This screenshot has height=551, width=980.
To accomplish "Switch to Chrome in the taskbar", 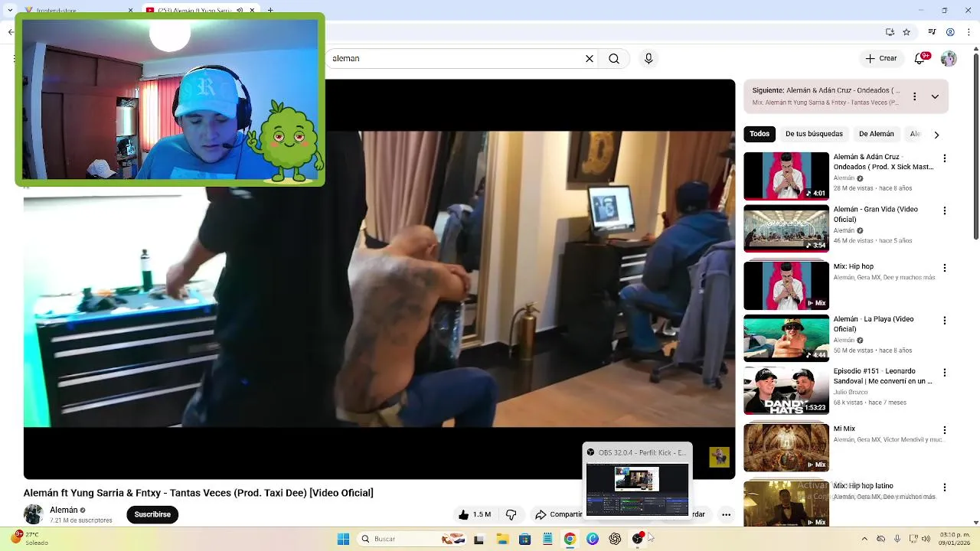I will pos(570,539).
